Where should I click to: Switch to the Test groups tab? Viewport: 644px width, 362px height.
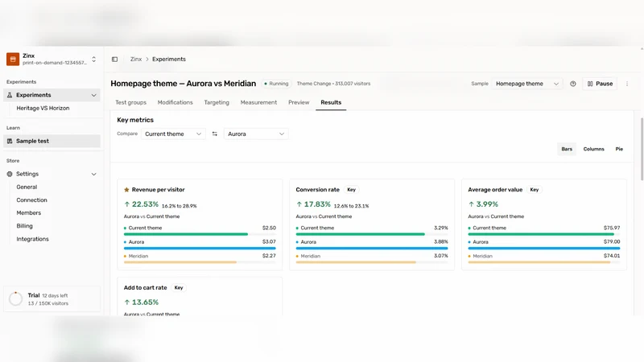(x=130, y=103)
